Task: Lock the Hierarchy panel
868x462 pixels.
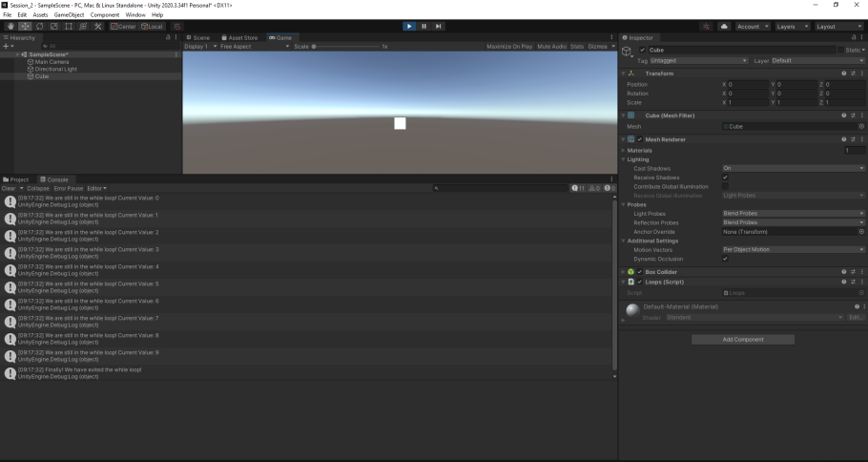Action: 168,37
